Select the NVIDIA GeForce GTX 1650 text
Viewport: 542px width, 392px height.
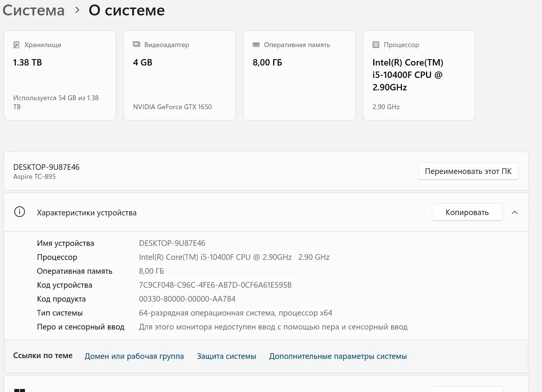click(x=173, y=107)
